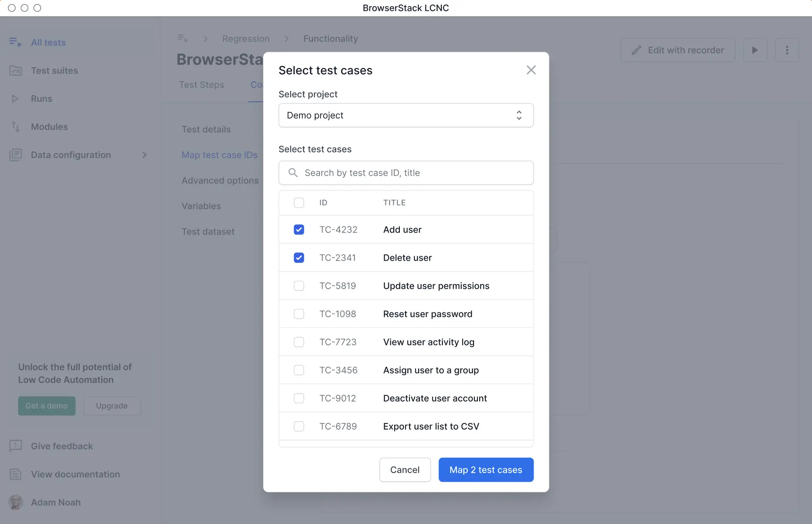
Task: Click the breadcrumb chevron before Functionality
Action: tap(286, 39)
